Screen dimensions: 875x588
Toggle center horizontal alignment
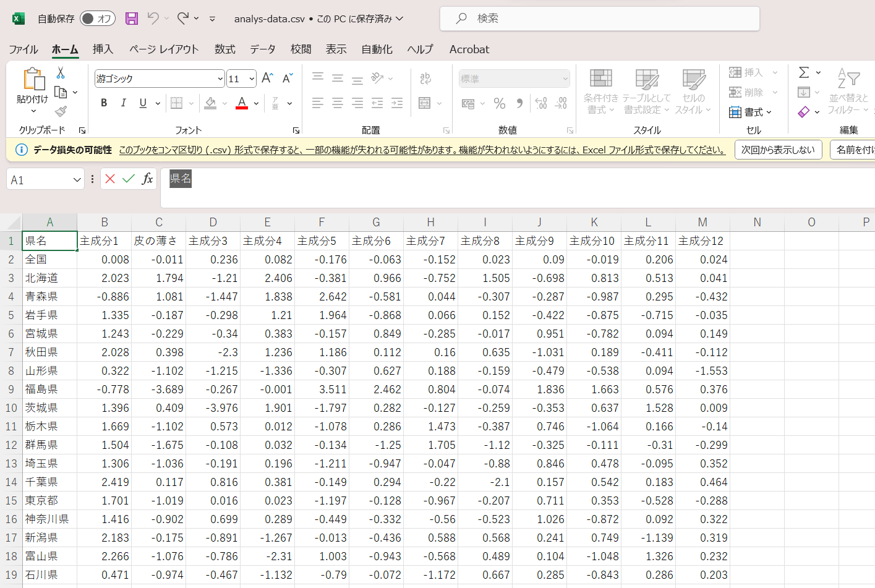[x=338, y=103]
